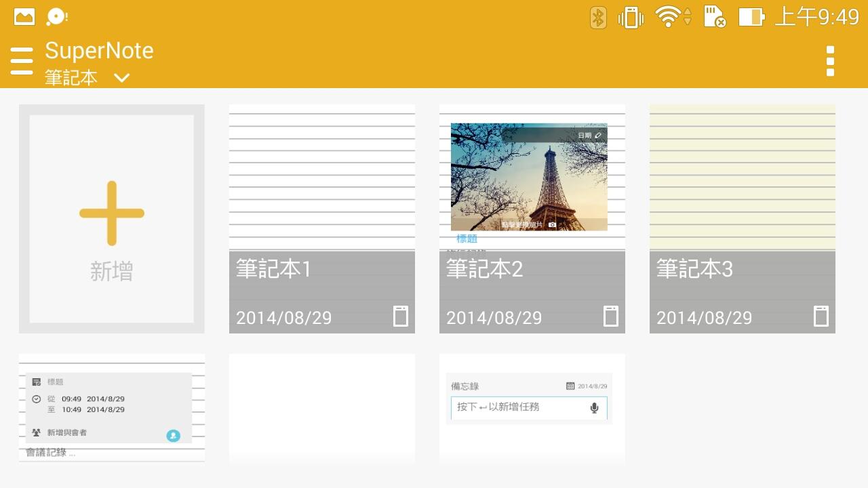Tap the image notification icon in status bar

[x=24, y=17]
